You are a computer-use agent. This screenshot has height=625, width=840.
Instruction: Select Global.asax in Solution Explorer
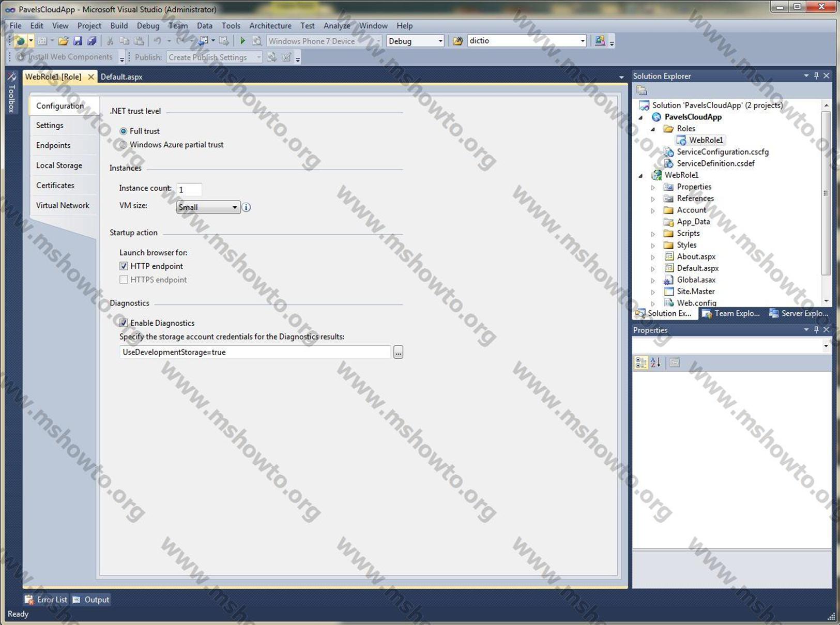click(x=696, y=280)
